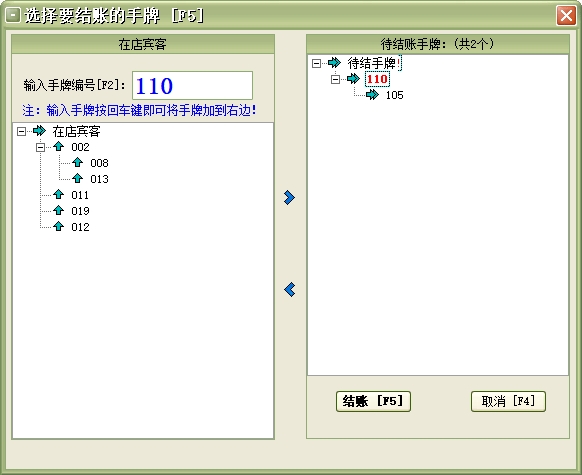Close the checkout selection dialog
This screenshot has width=582, height=475.
click(x=566, y=16)
